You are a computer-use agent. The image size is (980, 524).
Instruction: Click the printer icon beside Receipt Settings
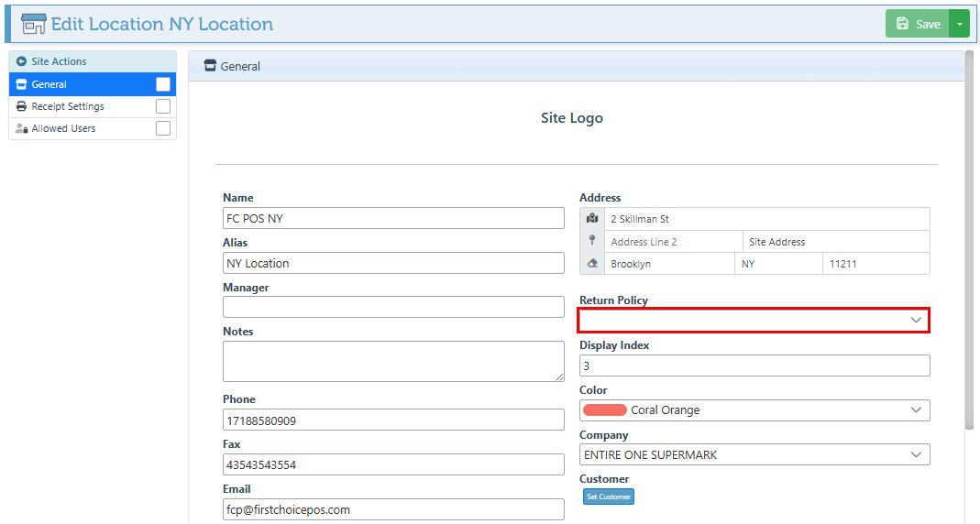[x=21, y=106]
